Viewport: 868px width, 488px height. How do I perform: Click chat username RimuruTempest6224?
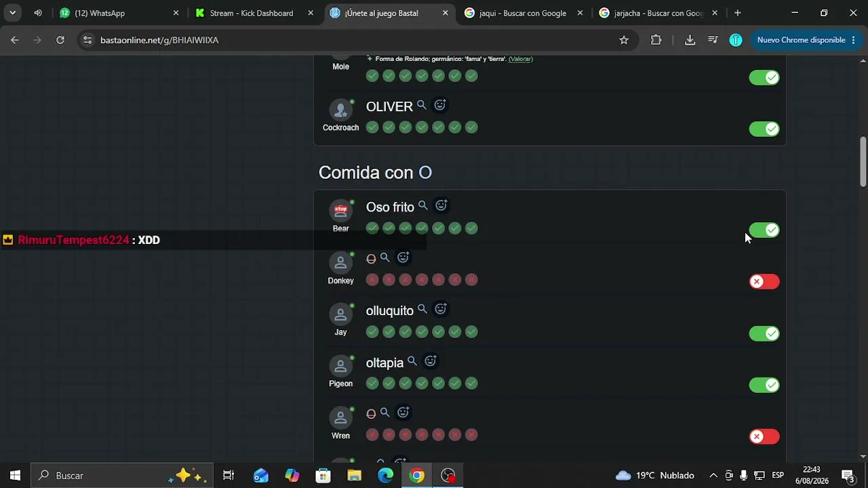[x=73, y=240]
